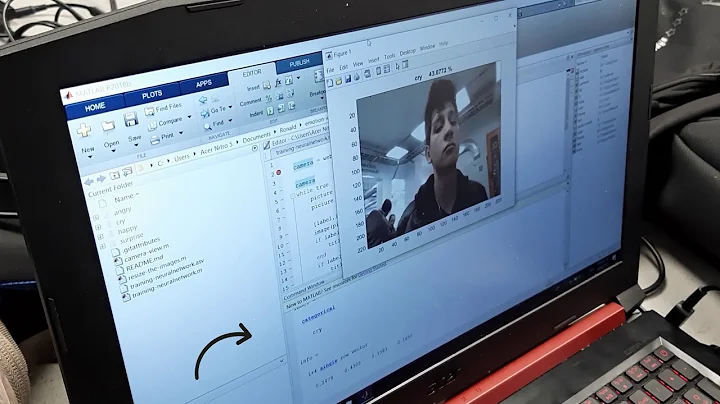Open the Go To dropdown arrow

tap(231, 107)
